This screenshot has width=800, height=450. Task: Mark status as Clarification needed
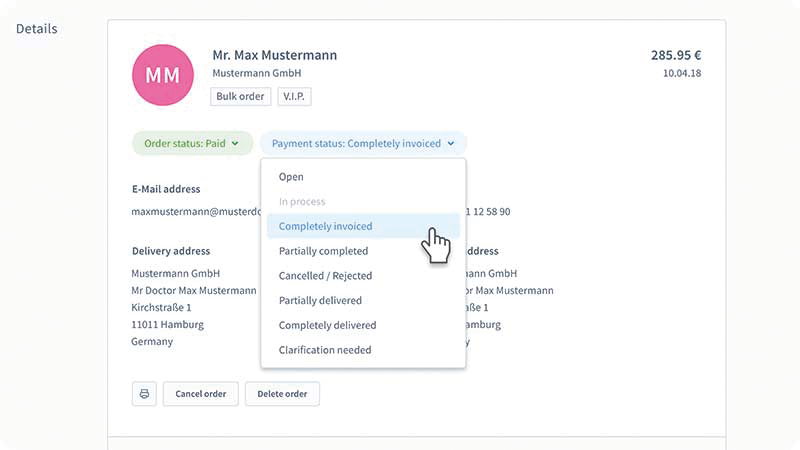point(325,350)
